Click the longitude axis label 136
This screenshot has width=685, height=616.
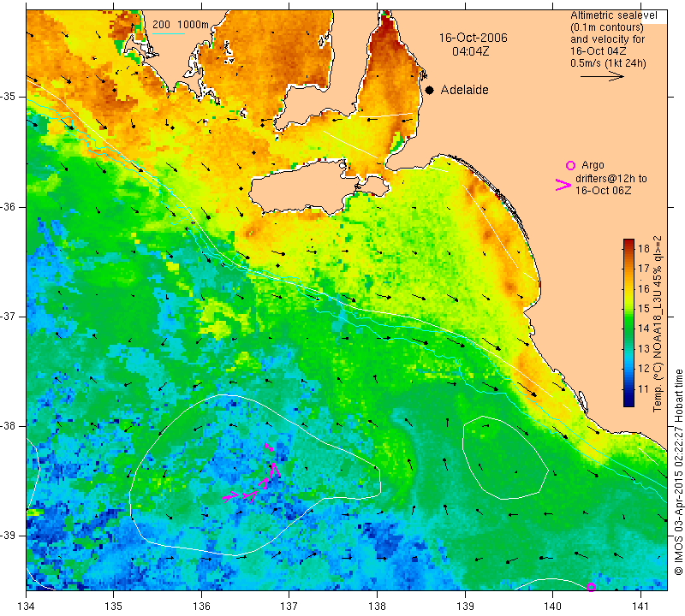pos(201,607)
